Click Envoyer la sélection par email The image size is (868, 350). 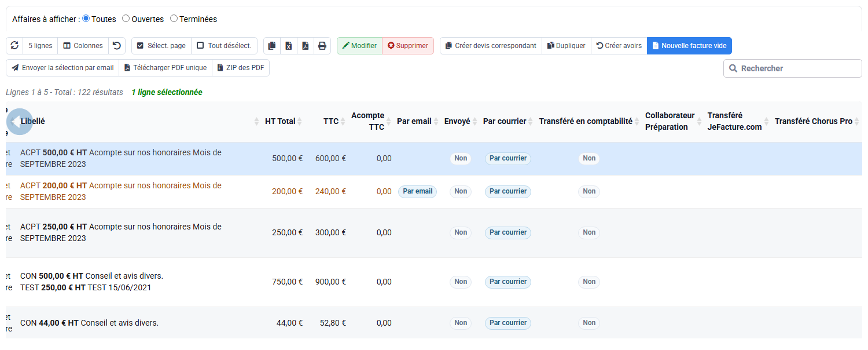click(x=62, y=68)
